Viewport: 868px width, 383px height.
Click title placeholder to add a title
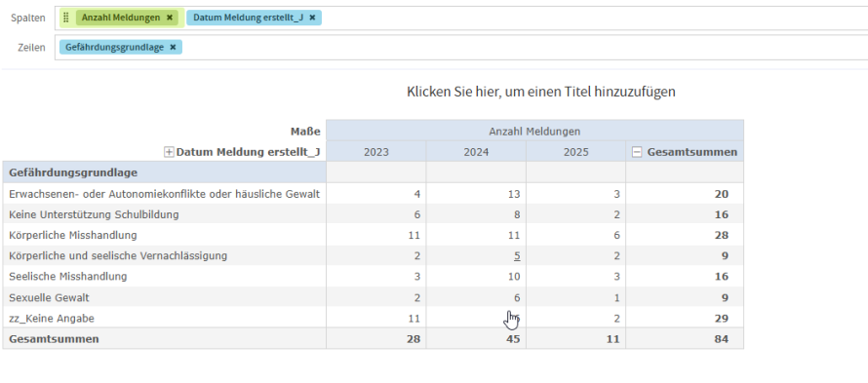tap(541, 92)
